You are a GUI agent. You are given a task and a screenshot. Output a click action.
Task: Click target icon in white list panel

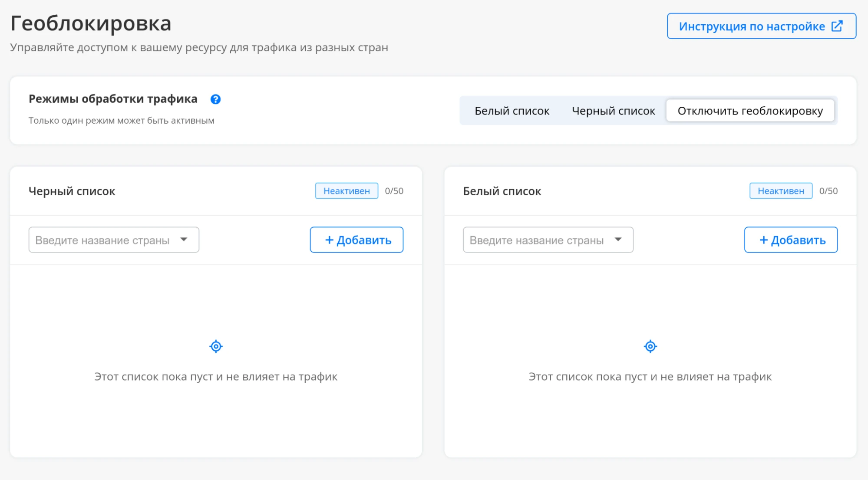click(x=650, y=346)
